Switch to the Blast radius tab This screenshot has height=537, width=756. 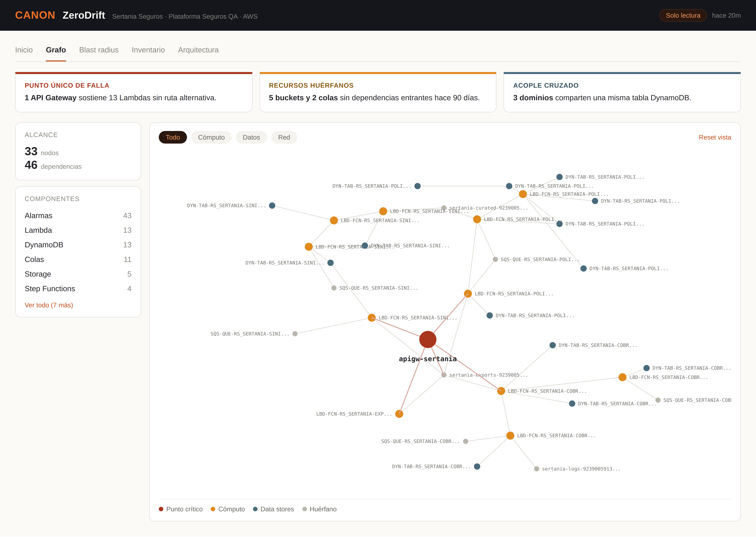coord(99,50)
